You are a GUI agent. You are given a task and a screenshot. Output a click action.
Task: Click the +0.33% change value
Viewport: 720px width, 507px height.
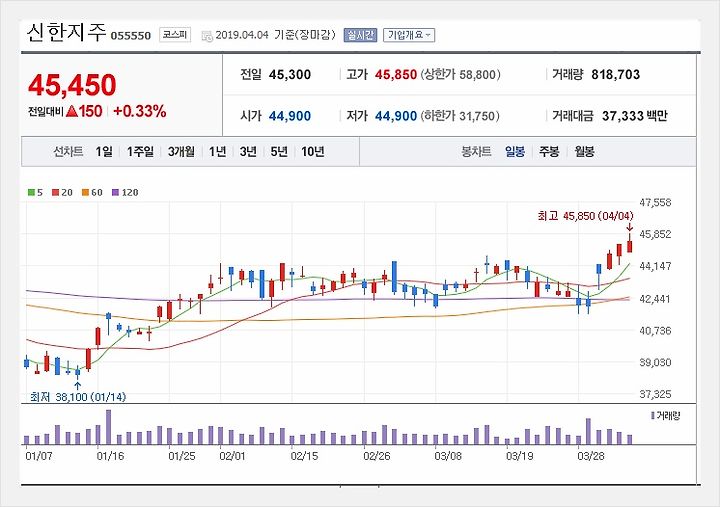[x=140, y=111]
